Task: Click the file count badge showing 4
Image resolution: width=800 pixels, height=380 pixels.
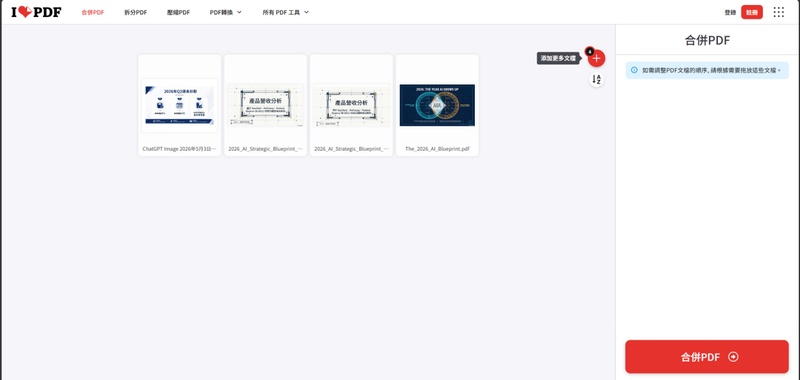Action: coord(589,52)
